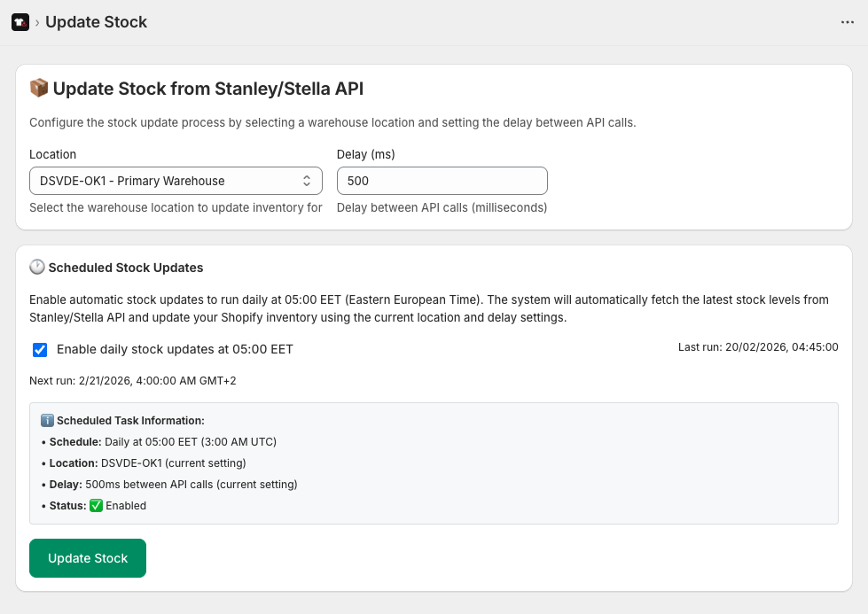Click the 'Location' field label
The width and height of the screenshot is (868, 614).
point(52,154)
